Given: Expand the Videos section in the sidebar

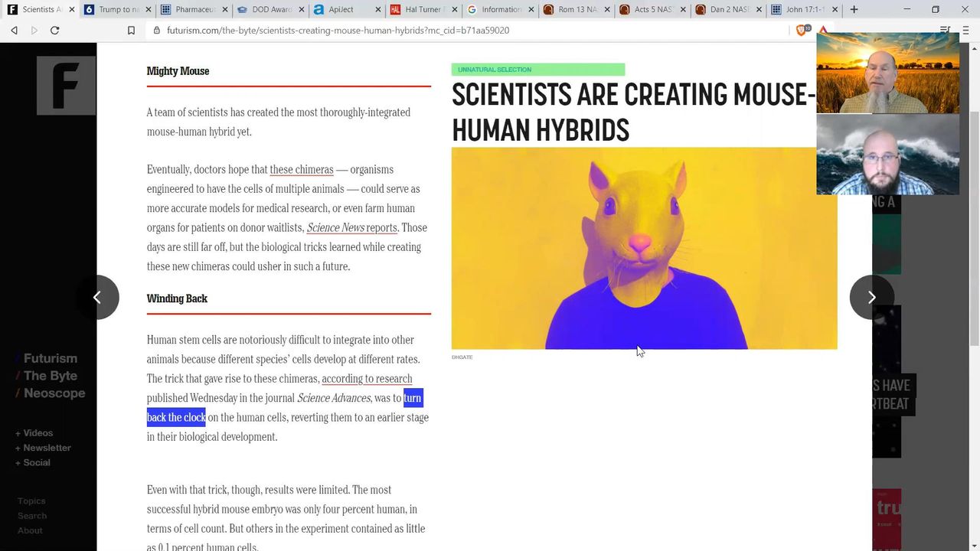Looking at the screenshot, I should point(37,433).
